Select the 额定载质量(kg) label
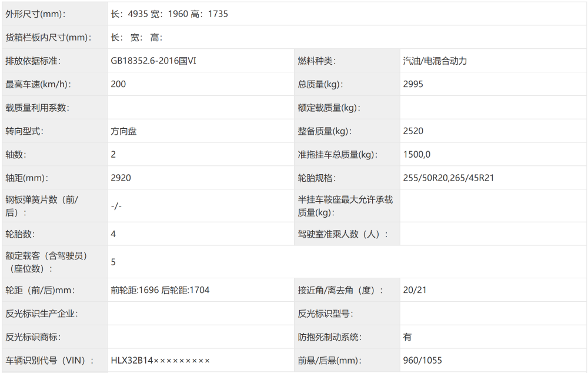The width and height of the screenshot is (588, 373). 329,108
